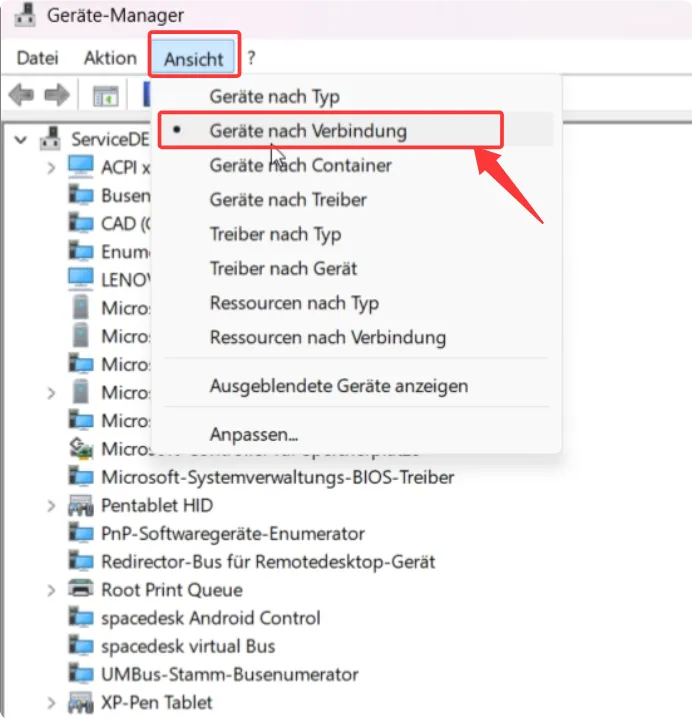
Task: Choose Ressourcen nach Verbindung
Action: (327, 337)
